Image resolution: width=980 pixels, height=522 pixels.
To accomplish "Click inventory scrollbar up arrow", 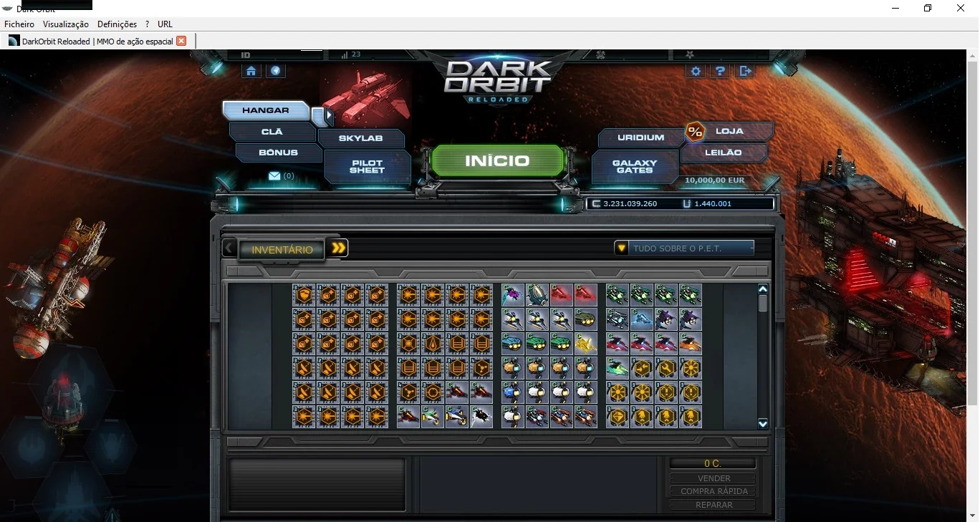I will [x=762, y=289].
